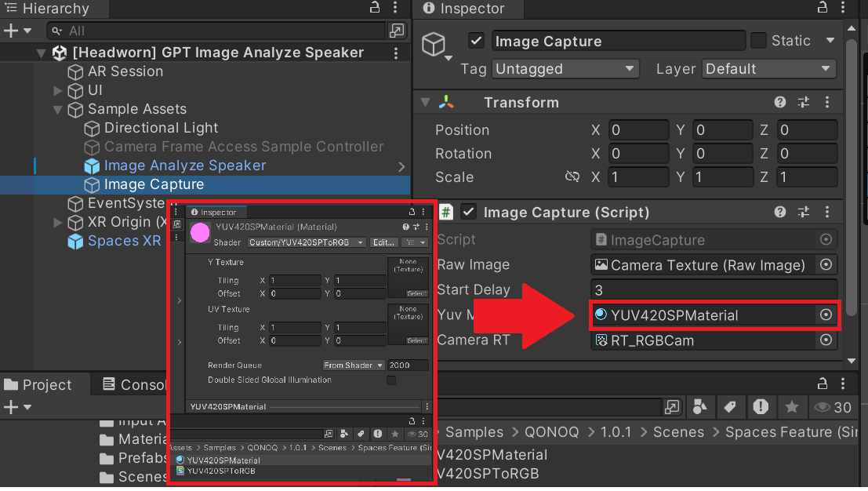
Task: Switch to the Console tab
Action: coord(133,385)
